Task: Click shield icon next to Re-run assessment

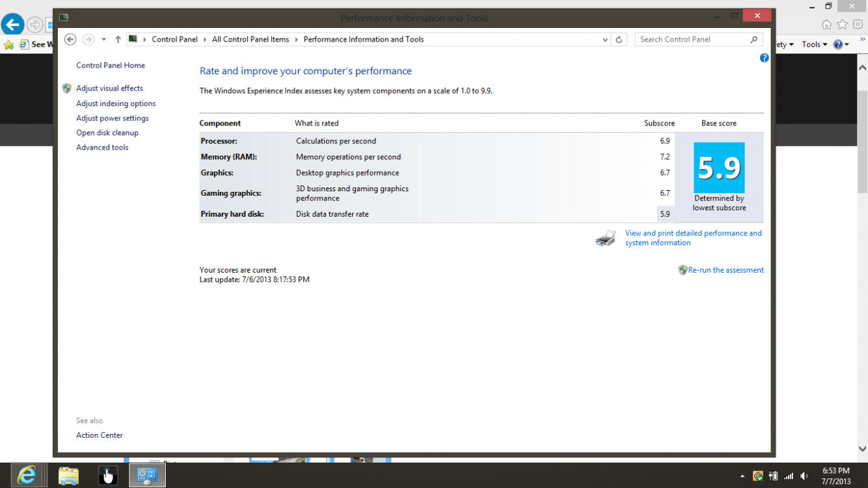Action: coord(683,270)
